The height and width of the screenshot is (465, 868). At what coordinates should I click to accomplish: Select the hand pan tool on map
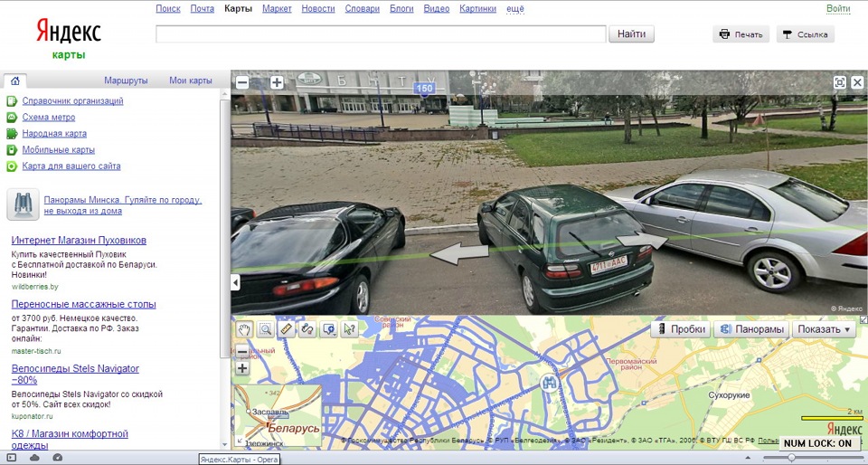click(244, 329)
